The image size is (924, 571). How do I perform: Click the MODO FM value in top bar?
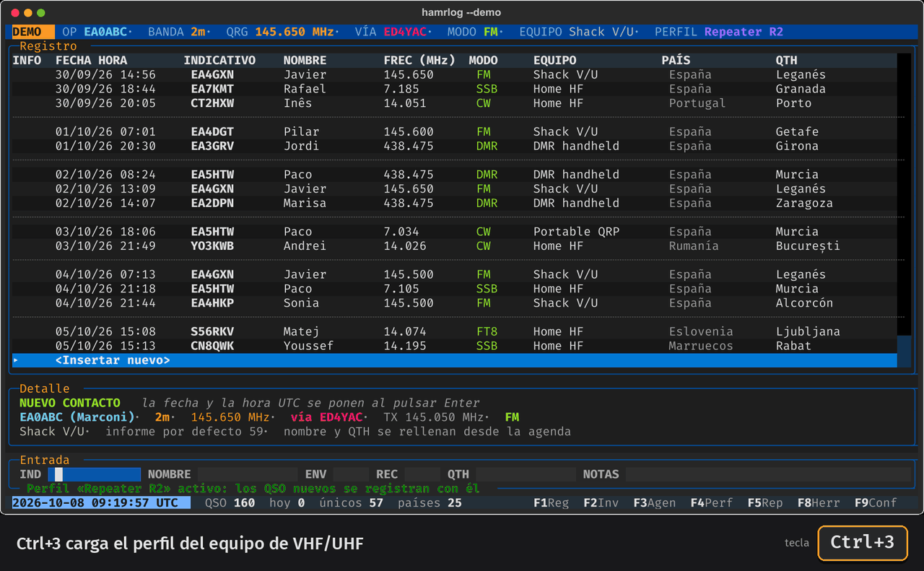pyautogui.click(x=491, y=32)
